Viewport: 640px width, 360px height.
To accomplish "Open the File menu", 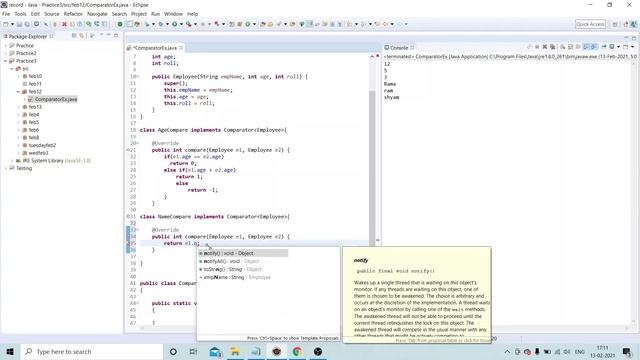I will (x=6, y=14).
